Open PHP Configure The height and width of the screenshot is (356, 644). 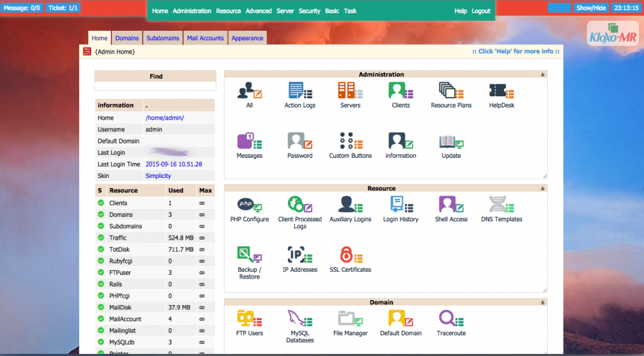(x=250, y=205)
